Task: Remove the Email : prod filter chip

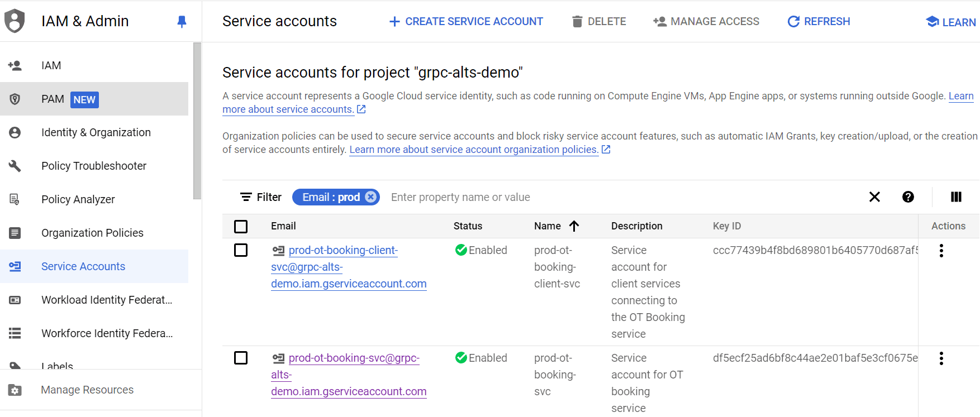Action: (x=370, y=197)
